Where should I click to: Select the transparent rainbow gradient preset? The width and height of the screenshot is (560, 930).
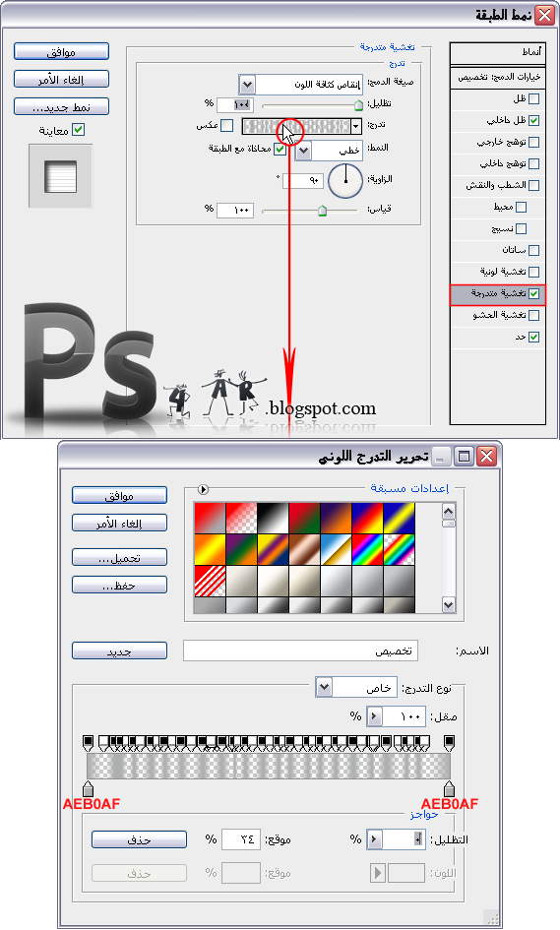(400, 549)
